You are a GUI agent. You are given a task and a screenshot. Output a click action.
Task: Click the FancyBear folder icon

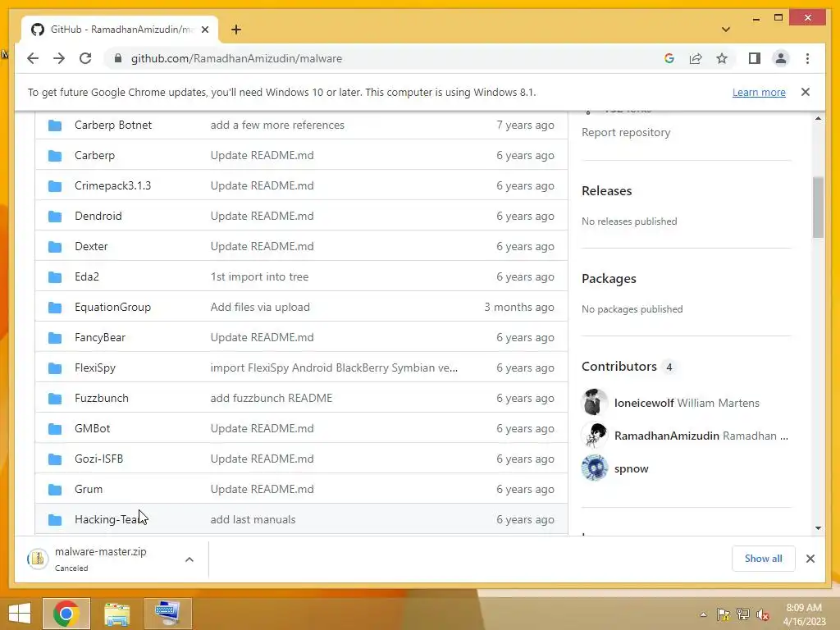(x=55, y=337)
